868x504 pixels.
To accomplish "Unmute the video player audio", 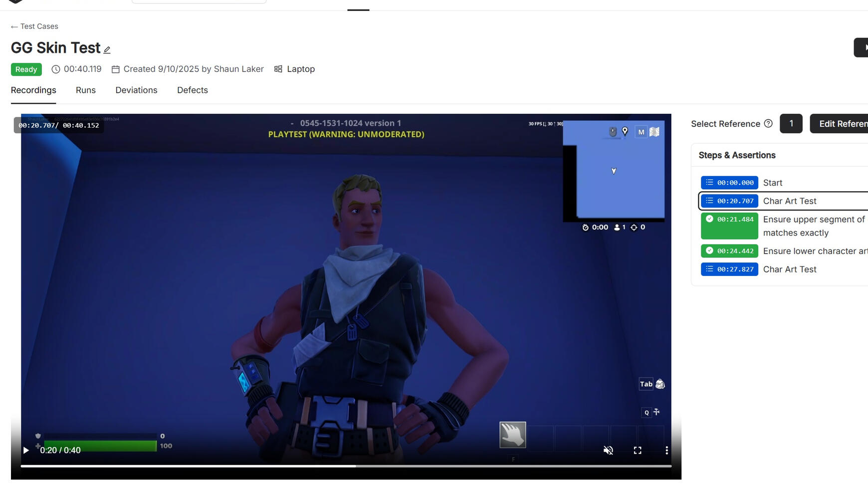I will pos(608,450).
